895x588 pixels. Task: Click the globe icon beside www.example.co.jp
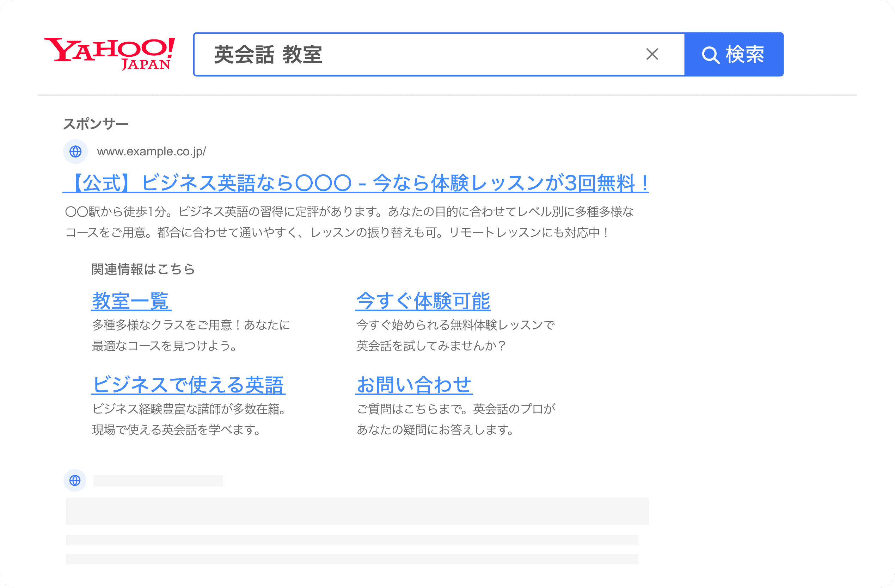tap(75, 151)
